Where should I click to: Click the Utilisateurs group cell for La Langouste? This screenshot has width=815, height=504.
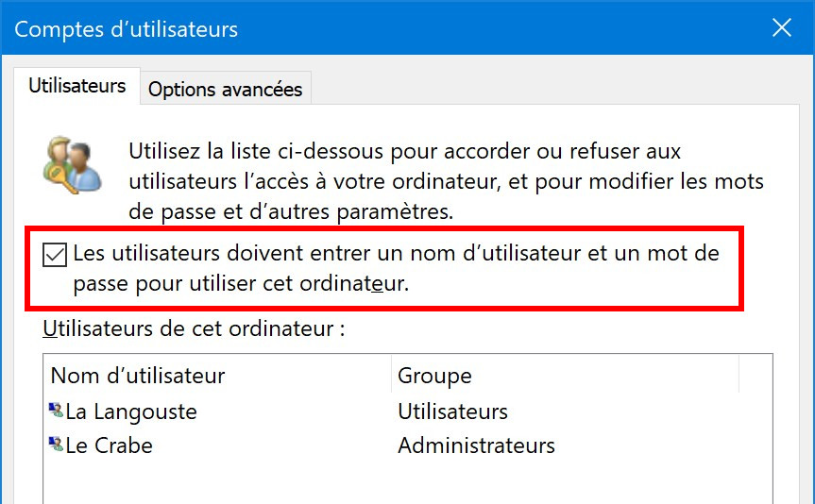point(452,412)
